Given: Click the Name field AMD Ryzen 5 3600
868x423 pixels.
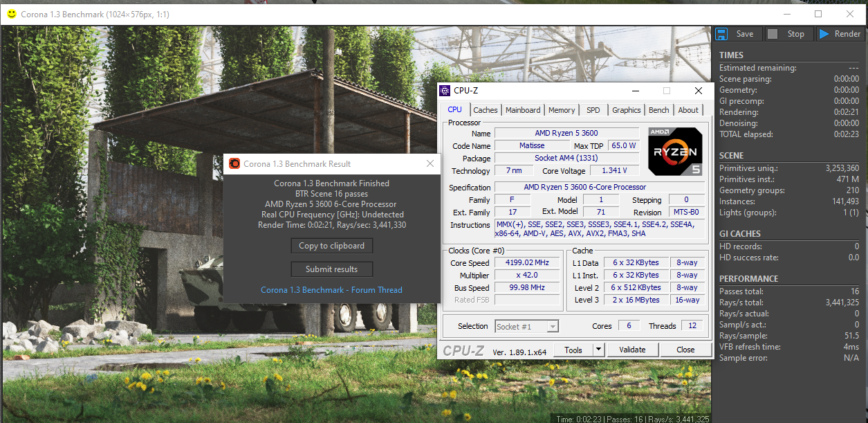Looking at the screenshot, I should tap(566, 133).
